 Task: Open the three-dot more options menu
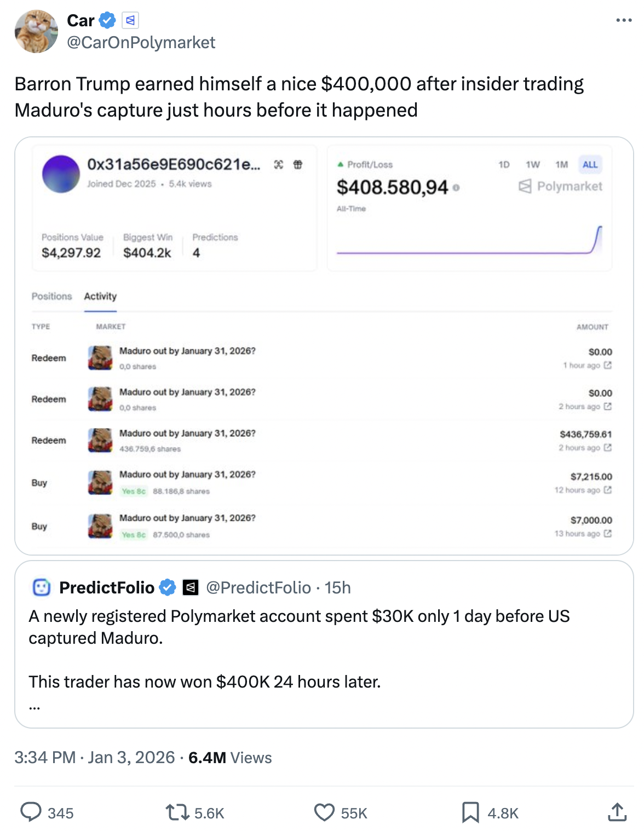(624, 21)
